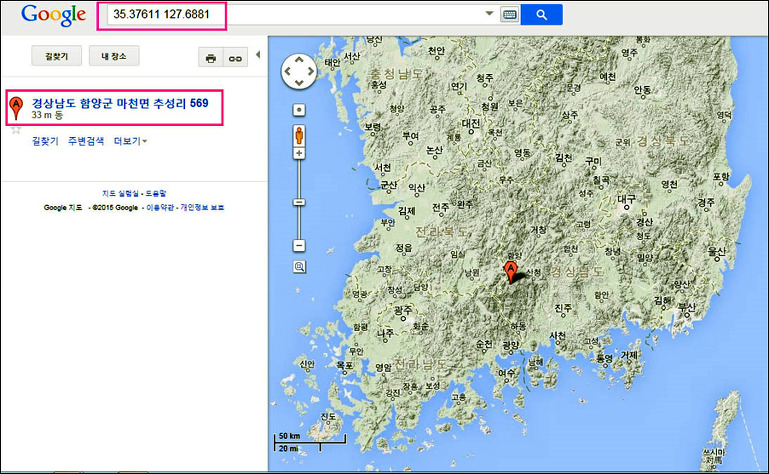Viewport: 769px width, 474px height.
Task: Pan the map up with arrow control
Action: [x=299, y=60]
